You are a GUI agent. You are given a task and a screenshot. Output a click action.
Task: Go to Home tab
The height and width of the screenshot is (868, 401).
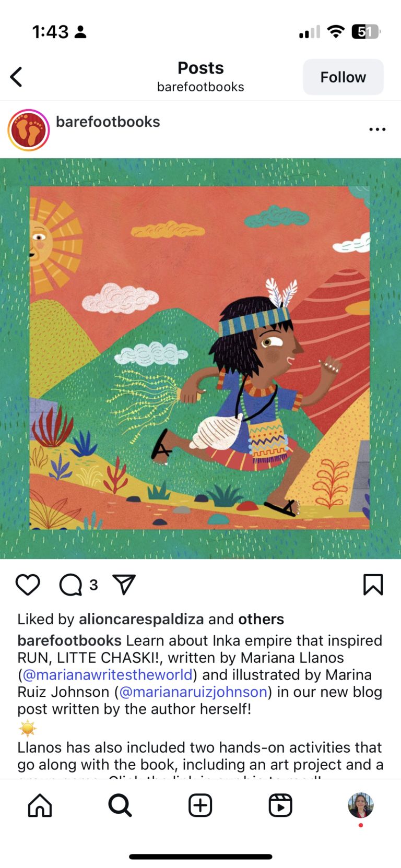coord(40,805)
